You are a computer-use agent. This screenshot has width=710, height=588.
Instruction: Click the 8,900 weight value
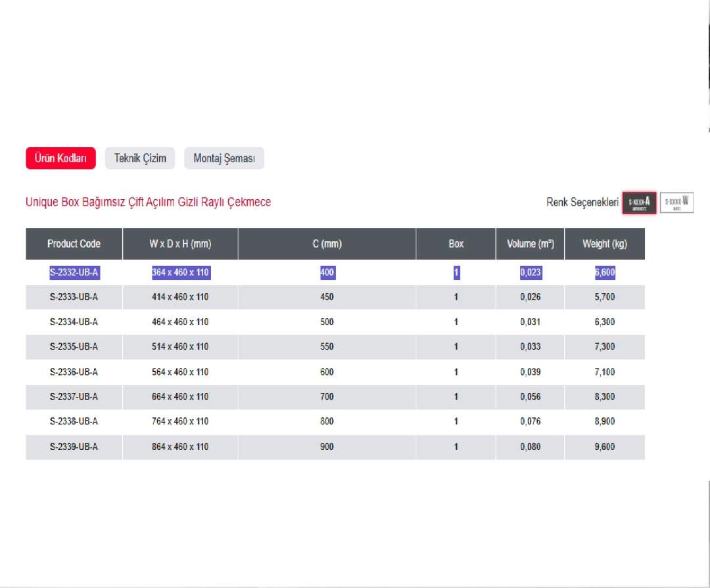point(604,422)
